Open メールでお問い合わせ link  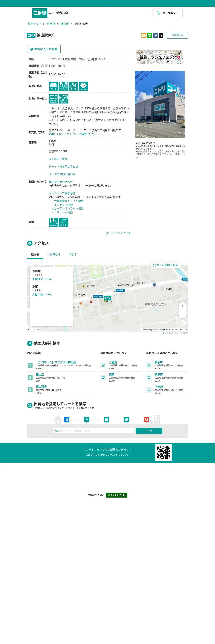[62, 174]
